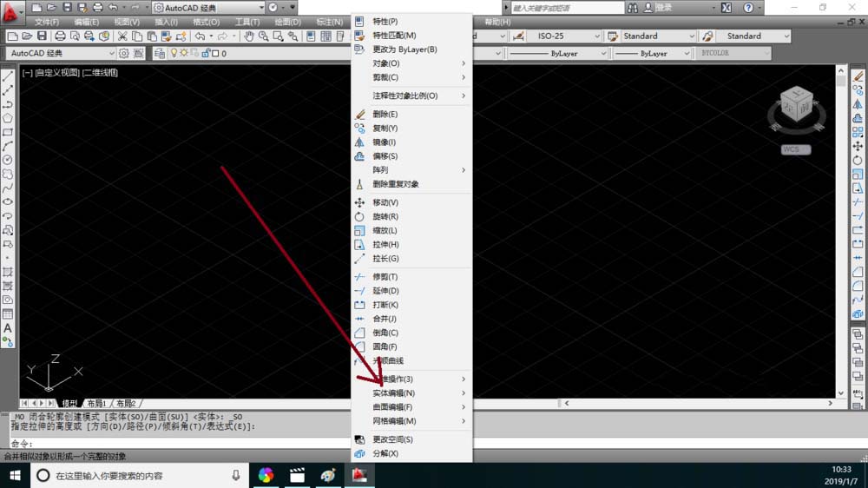Open Layer Properties Manager icon
This screenshot has width=868, height=488.
pyautogui.click(x=160, y=53)
